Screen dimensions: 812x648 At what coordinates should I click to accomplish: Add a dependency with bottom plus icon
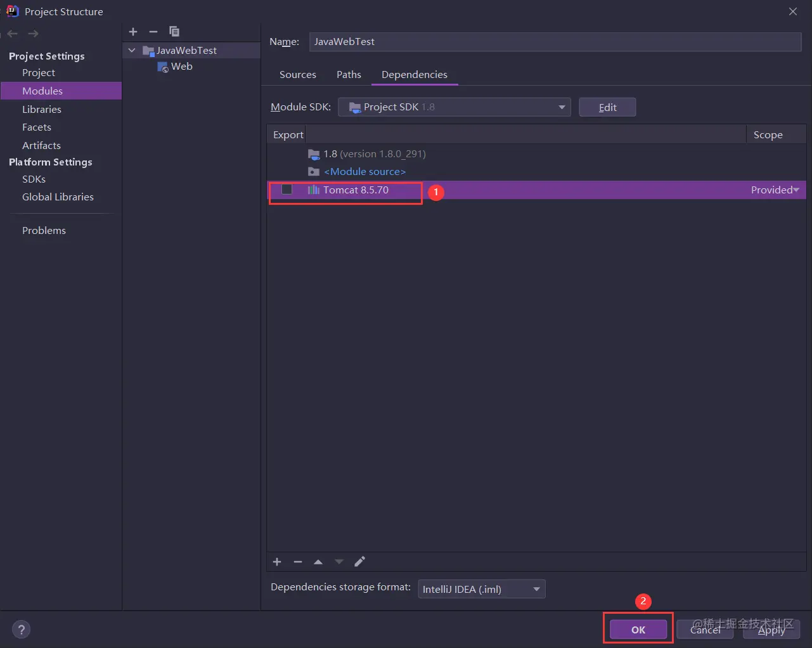tap(277, 562)
